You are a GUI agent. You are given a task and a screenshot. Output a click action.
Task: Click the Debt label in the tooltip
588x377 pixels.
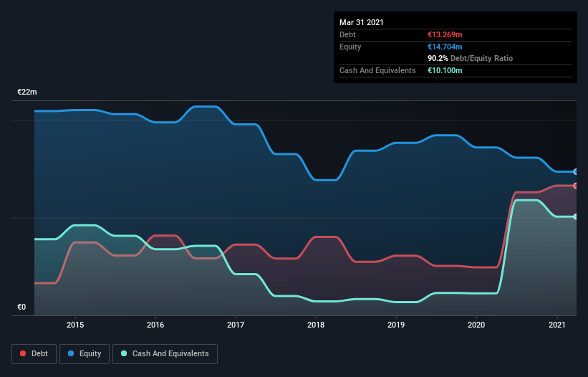347,34
